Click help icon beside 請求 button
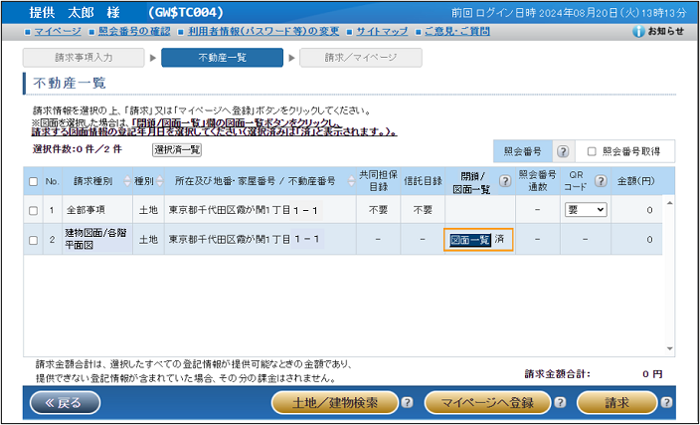 666,403
